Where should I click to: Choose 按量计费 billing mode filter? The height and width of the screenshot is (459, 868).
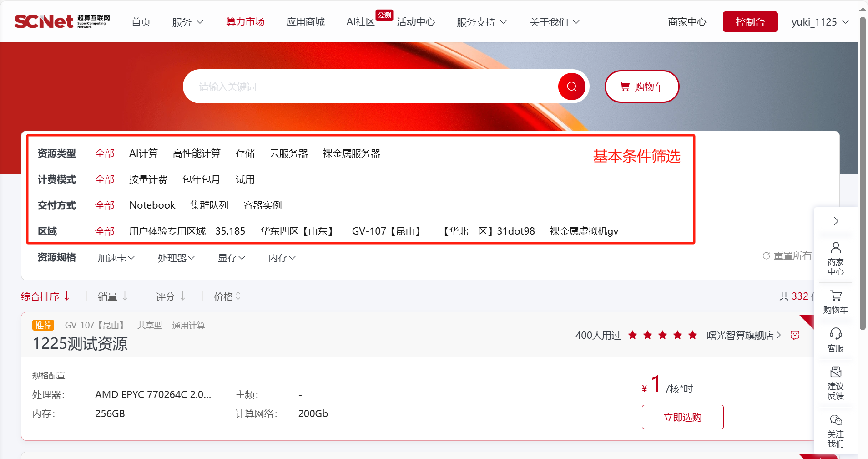click(x=148, y=179)
